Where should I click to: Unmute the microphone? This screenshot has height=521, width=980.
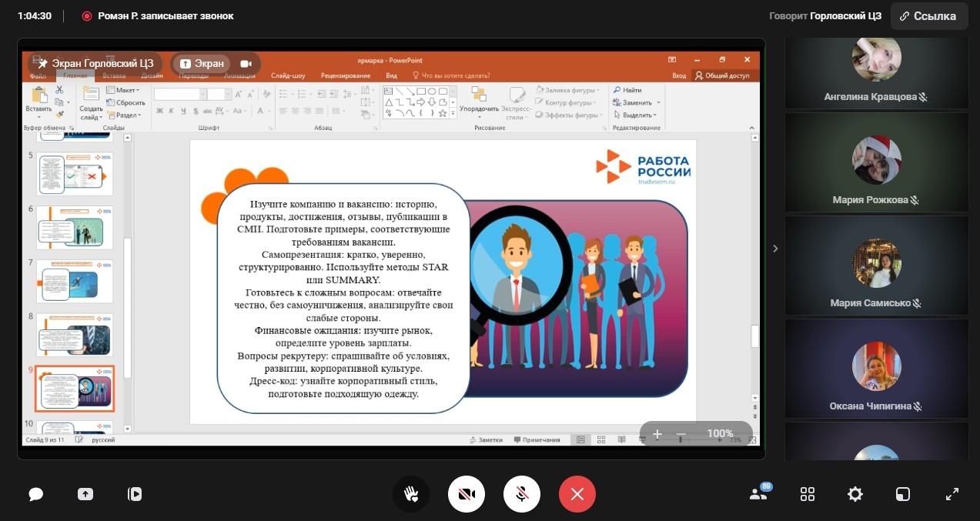(x=522, y=494)
